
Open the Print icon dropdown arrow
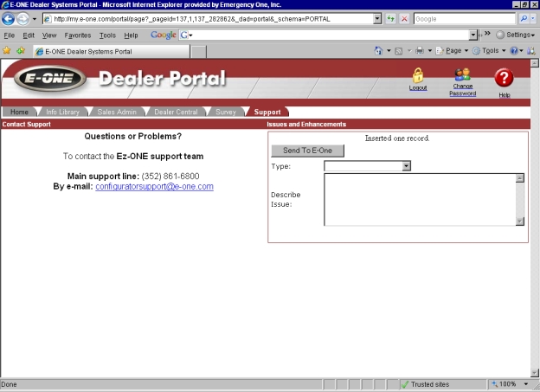point(430,51)
